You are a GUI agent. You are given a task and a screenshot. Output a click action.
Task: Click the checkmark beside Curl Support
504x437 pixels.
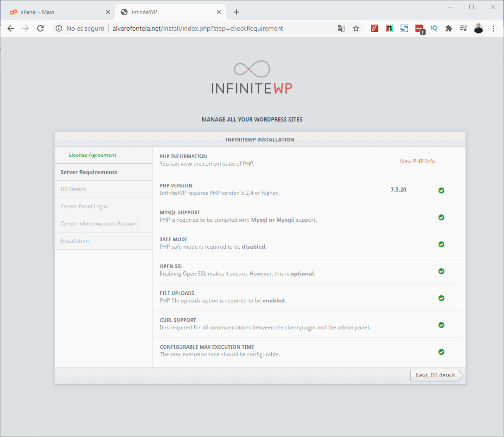point(441,325)
